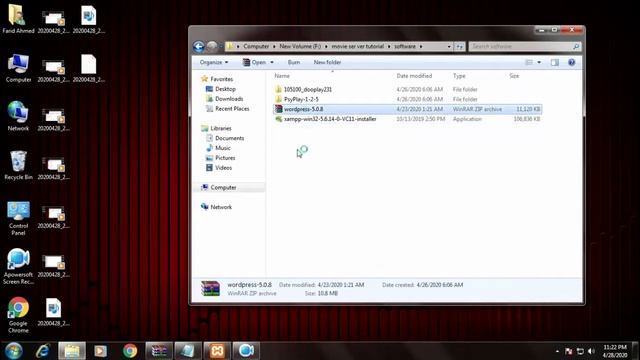Viewport: 640px width, 360px height.
Task: Switch to WinRAR taskbar button
Action: 159,351
